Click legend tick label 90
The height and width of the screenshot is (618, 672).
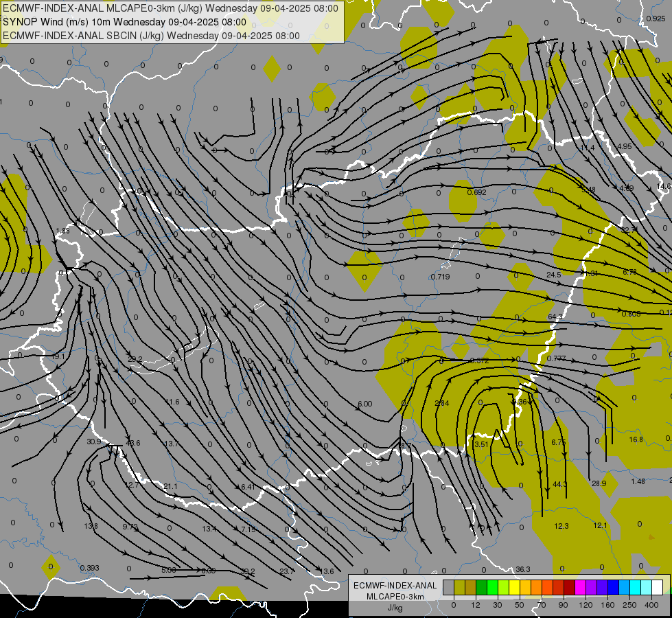pyautogui.click(x=563, y=605)
